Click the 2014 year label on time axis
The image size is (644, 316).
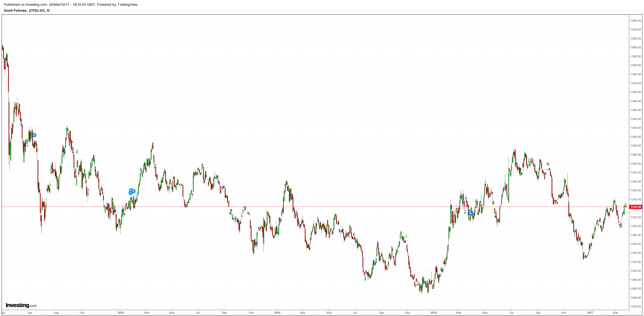point(121,313)
